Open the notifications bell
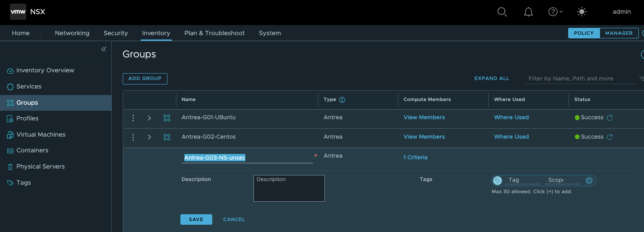This screenshot has width=644, height=232. point(528,12)
